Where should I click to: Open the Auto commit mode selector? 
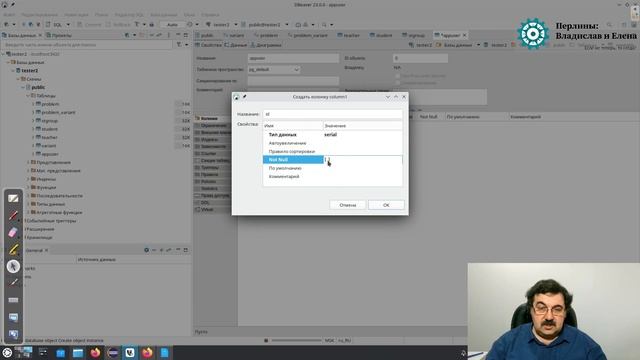[x=172, y=24]
